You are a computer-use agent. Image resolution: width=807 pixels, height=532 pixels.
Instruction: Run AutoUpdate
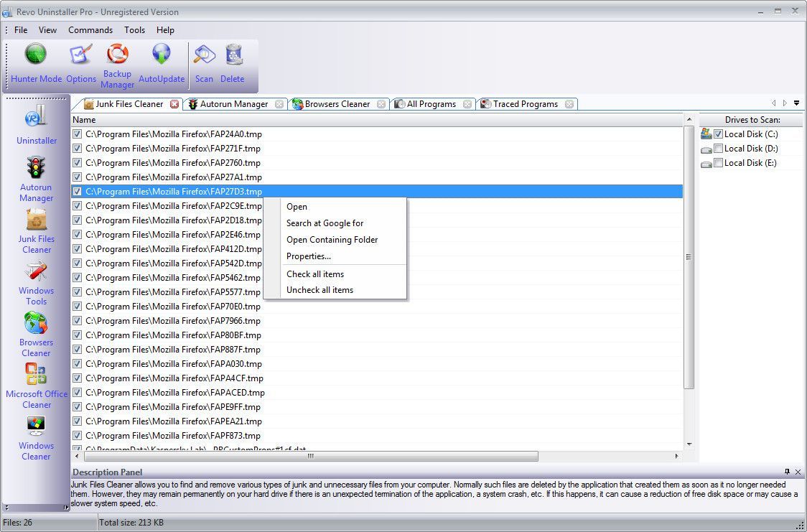(161, 61)
